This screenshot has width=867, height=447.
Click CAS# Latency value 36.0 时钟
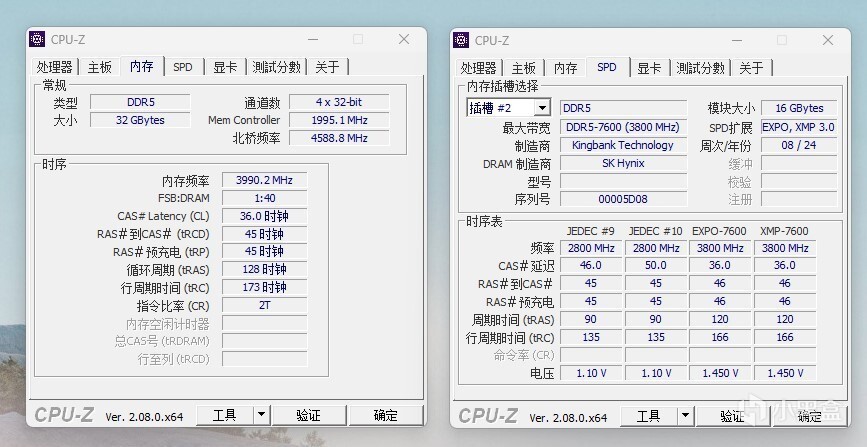264,216
